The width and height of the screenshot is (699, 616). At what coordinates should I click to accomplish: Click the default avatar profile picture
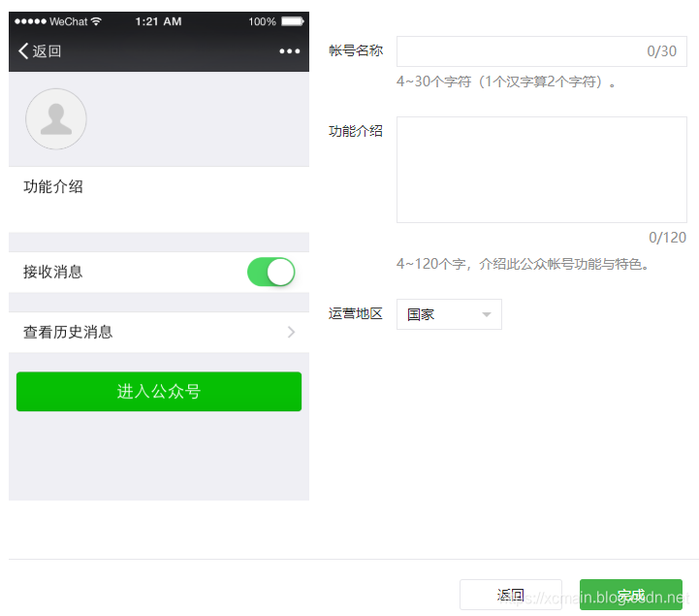tap(56, 118)
